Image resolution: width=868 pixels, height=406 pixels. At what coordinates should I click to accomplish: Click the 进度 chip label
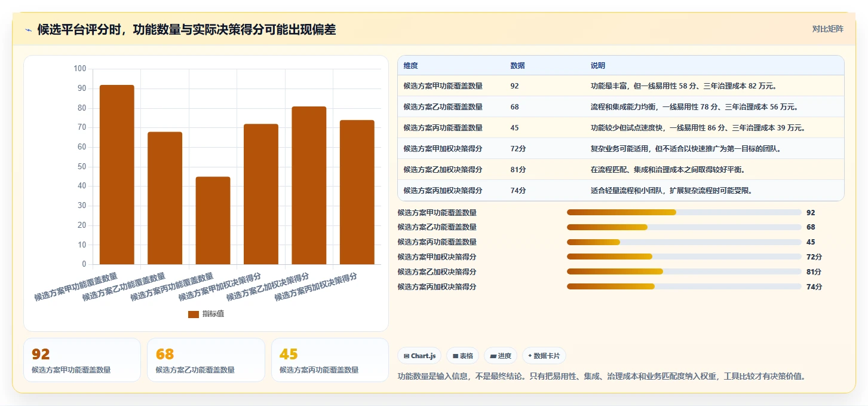[x=505, y=356]
